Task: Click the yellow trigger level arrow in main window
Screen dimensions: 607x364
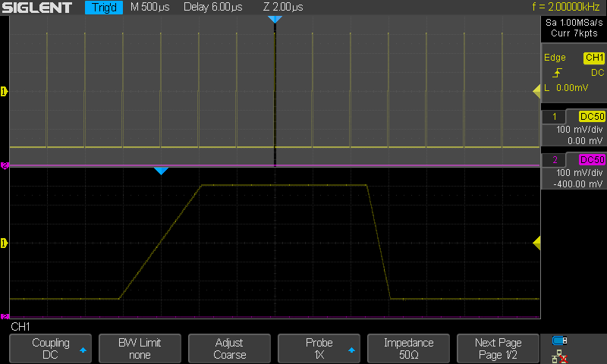Action: [536, 92]
